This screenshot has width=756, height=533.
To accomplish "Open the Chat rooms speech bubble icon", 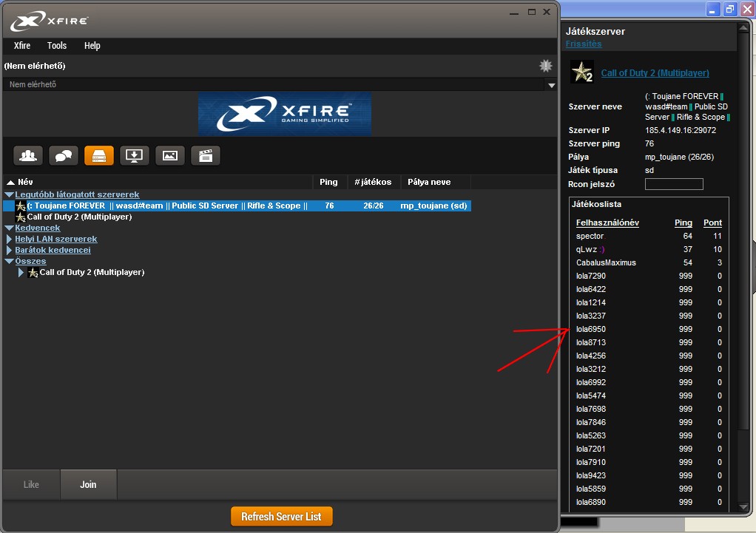I will [x=64, y=156].
